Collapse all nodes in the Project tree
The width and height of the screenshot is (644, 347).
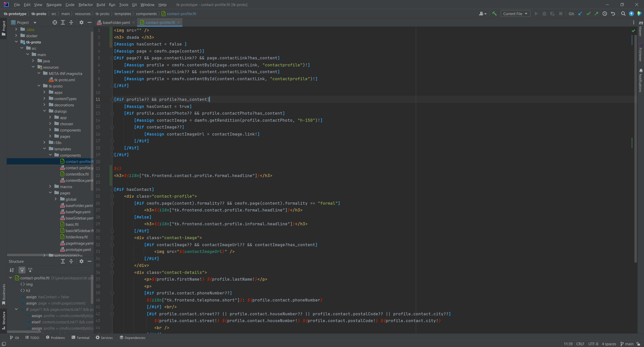(x=71, y=22)
